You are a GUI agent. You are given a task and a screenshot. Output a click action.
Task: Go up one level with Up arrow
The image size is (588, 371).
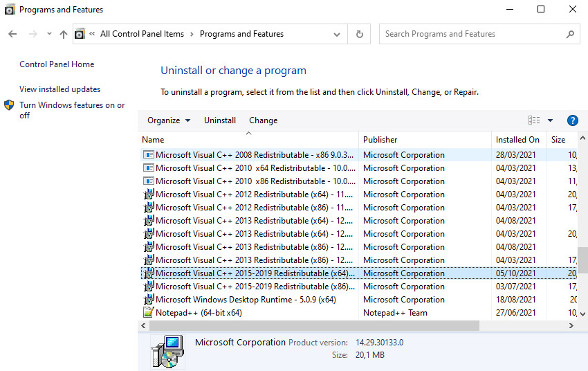pyautogui.click(x=64, y=34)
